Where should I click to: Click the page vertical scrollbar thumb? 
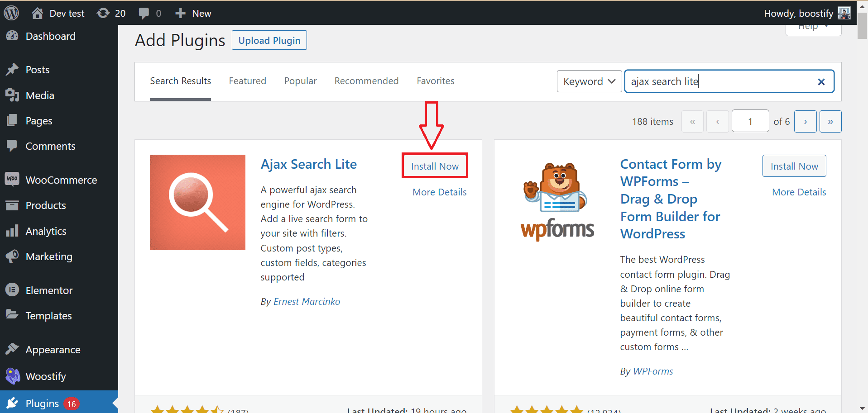(862, 26)
